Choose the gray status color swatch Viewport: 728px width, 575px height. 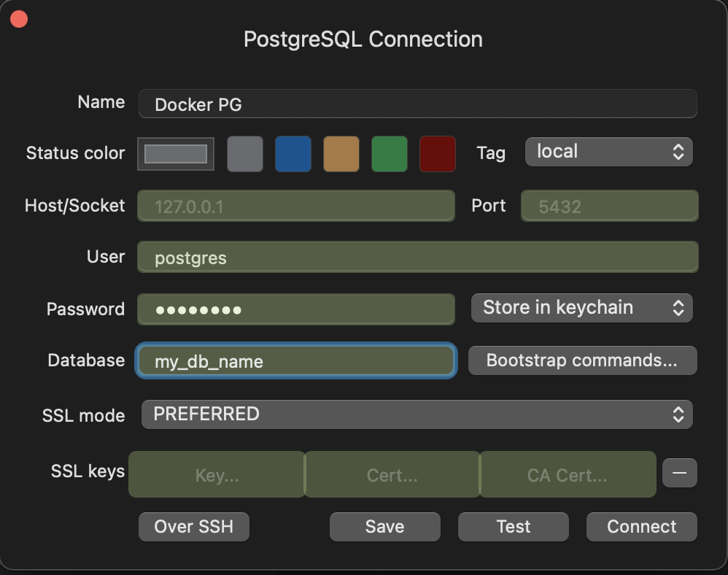[245, 154]
